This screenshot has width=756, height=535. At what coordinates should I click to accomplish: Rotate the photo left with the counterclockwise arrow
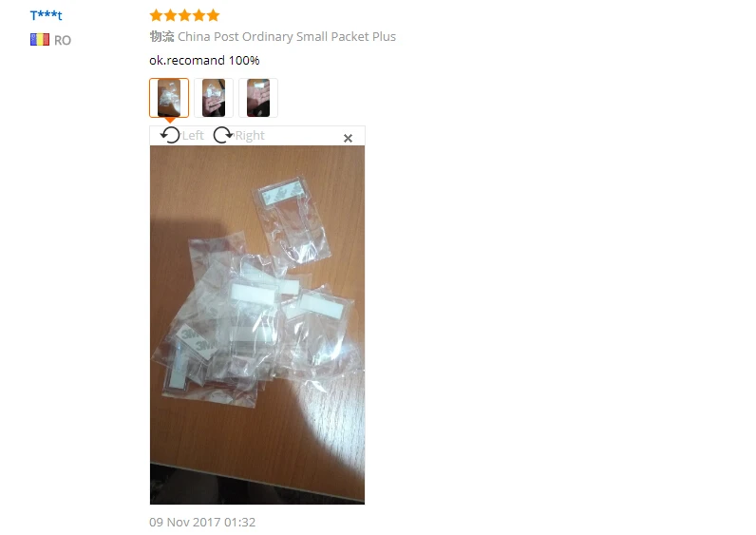(x=170, y=136)
